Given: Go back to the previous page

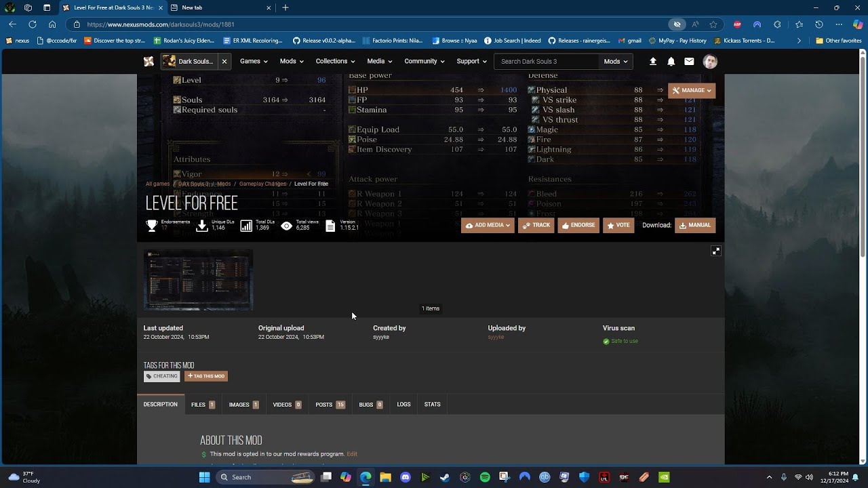Looking at the screenshot, I should click(12, 24).
